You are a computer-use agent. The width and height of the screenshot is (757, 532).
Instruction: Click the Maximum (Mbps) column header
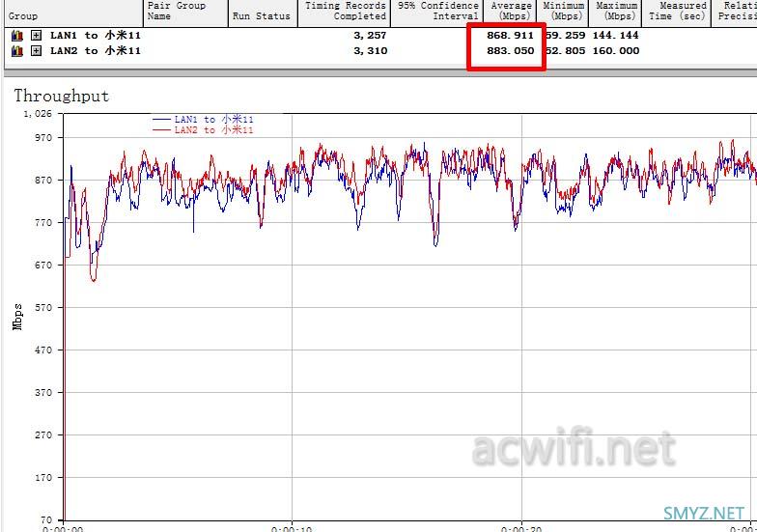[x=615, y=14]
